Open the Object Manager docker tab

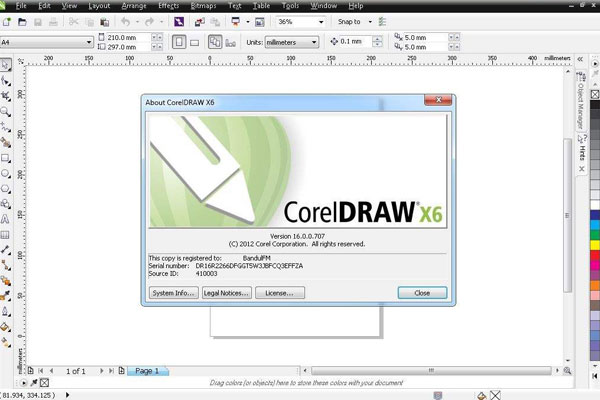(580, 101)
